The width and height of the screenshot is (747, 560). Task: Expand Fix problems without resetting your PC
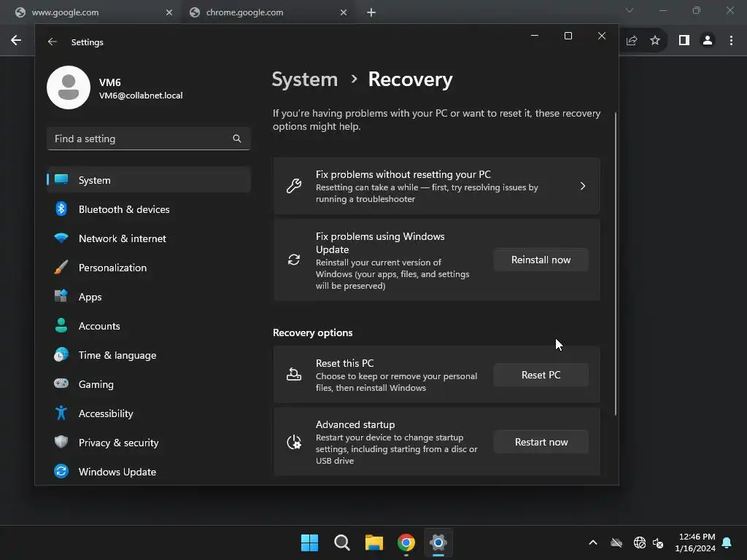tap(436, 186)
